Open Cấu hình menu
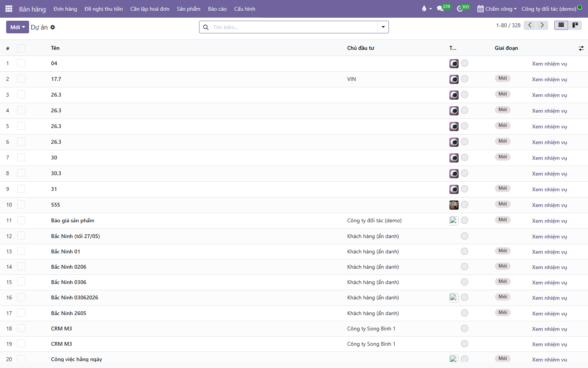This screenshot has width=588, height=368. (x=245, y=9)
